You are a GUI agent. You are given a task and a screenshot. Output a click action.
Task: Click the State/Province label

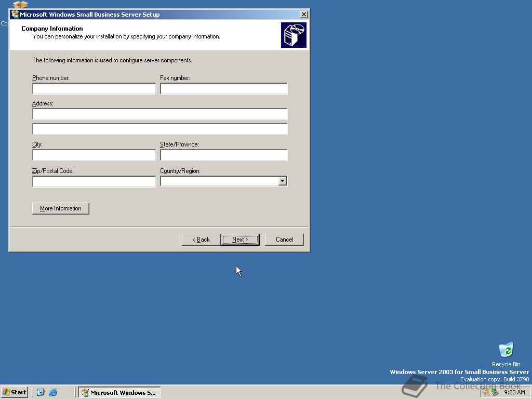coord(179,144)
